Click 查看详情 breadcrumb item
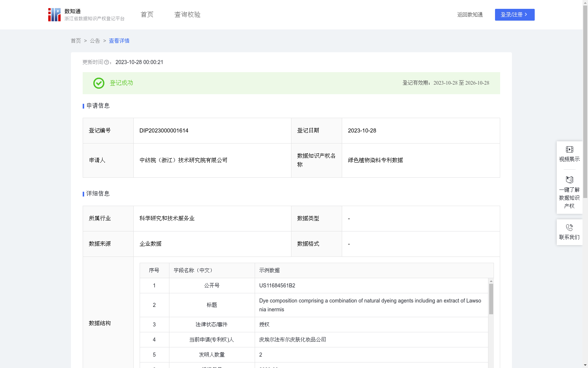 point(119,41)
